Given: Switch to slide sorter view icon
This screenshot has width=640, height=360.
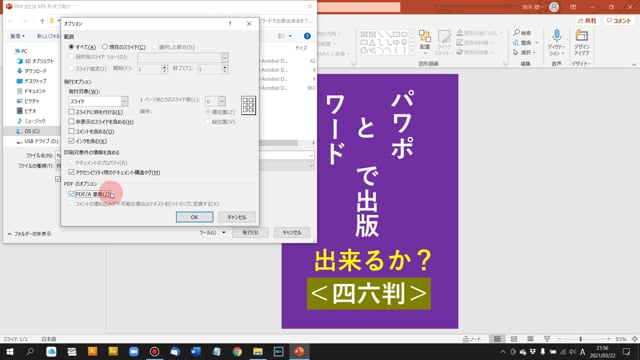Looking at the screenshot, I should [x=514, y=339].
